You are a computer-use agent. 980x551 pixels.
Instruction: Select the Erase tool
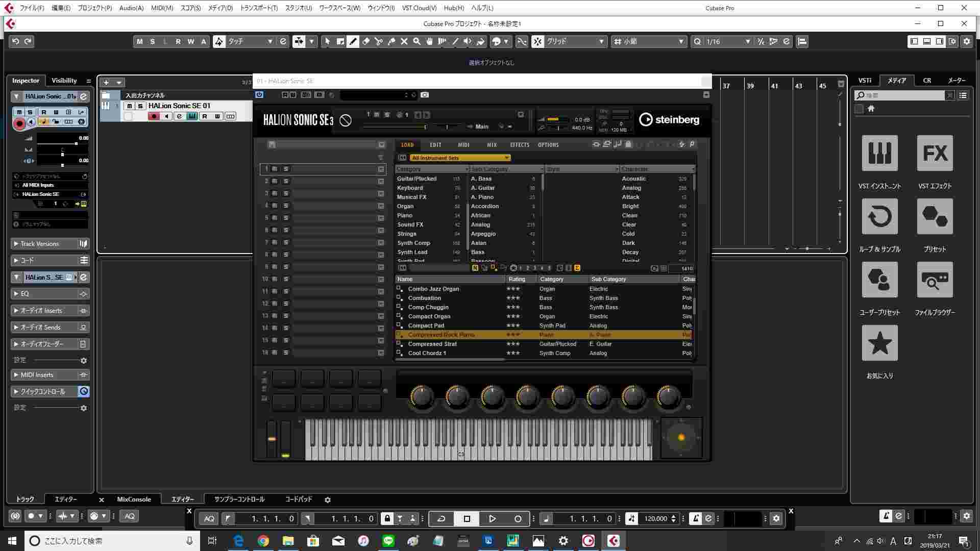click(x=365, y=41)
